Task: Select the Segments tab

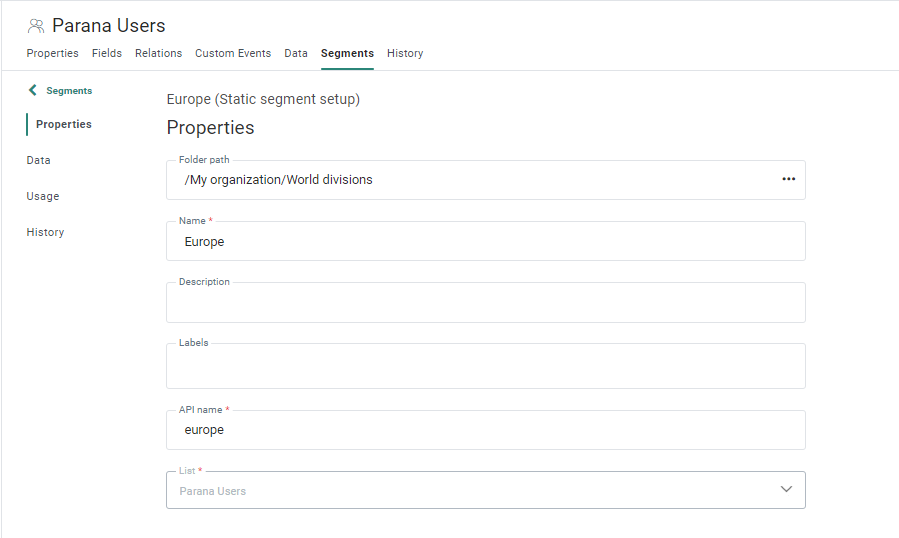Action: pyautogui.click(x=347, y=53)
